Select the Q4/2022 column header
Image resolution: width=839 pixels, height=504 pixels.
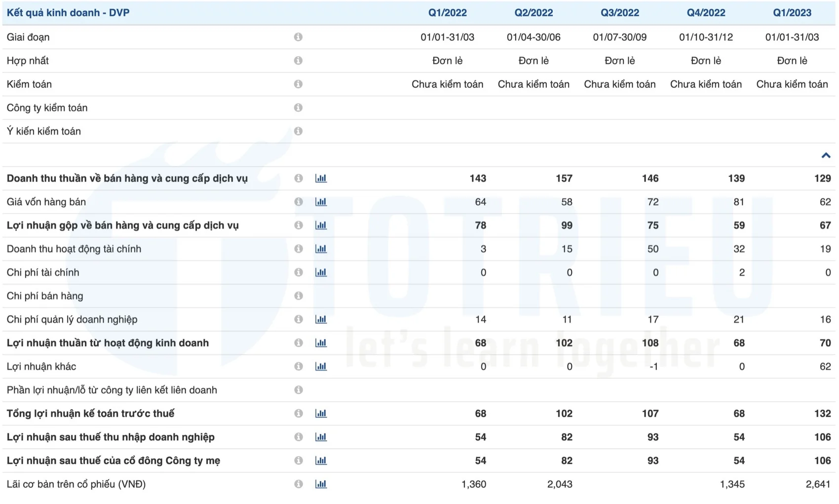click(706, 13)
